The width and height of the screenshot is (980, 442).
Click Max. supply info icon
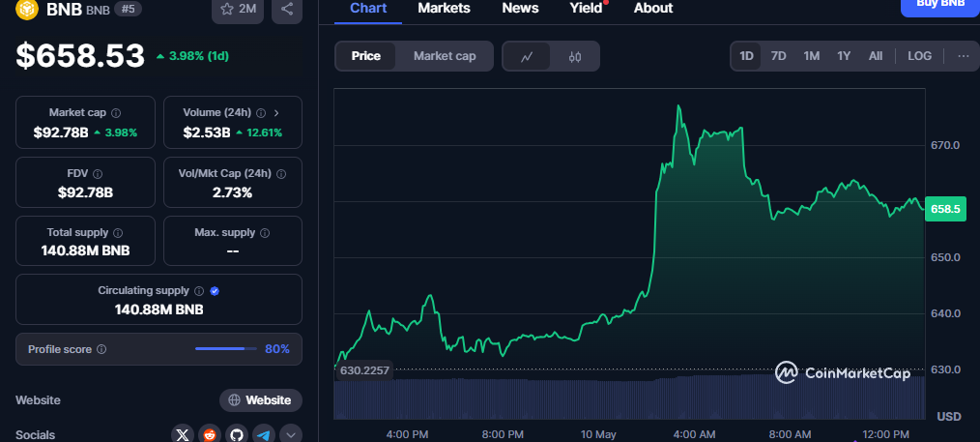(265, 232)
